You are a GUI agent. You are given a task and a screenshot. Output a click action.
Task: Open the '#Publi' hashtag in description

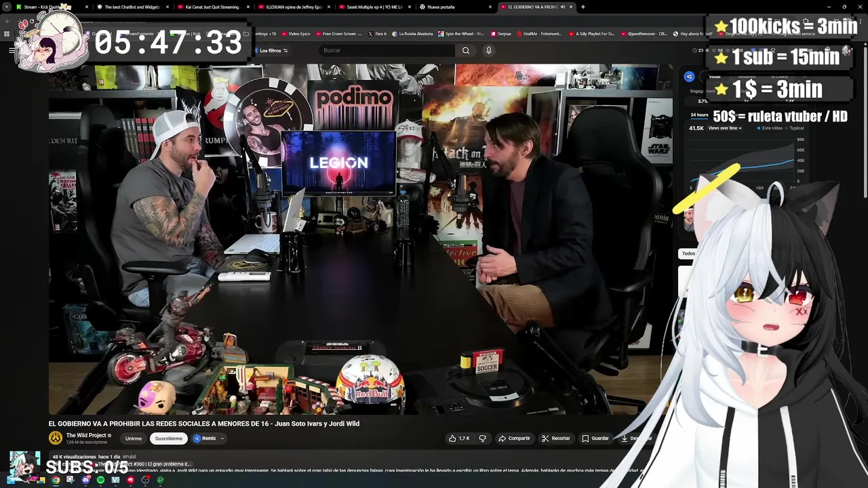129,457
